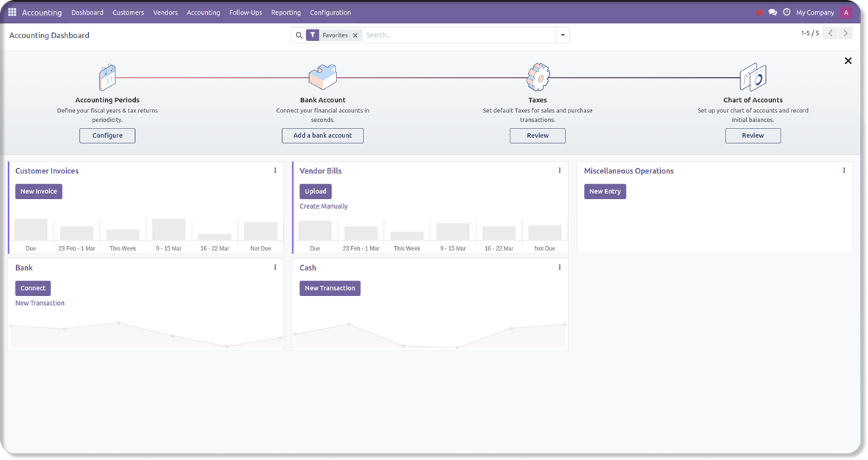
Task: Close the onboarding setup banner
Action: 848,61
